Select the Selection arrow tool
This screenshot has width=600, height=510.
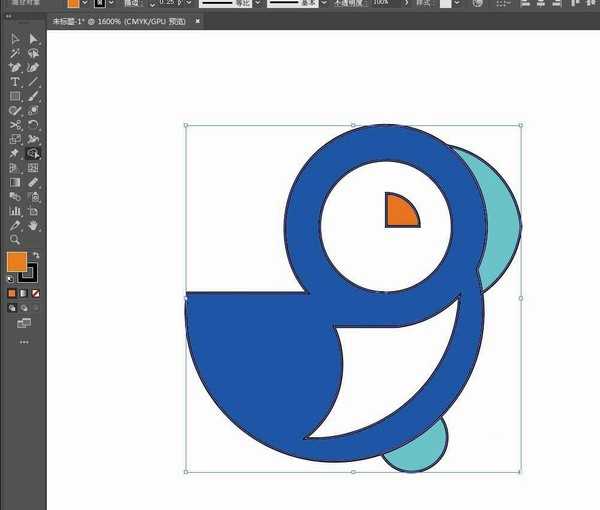(x=15, y=39)
